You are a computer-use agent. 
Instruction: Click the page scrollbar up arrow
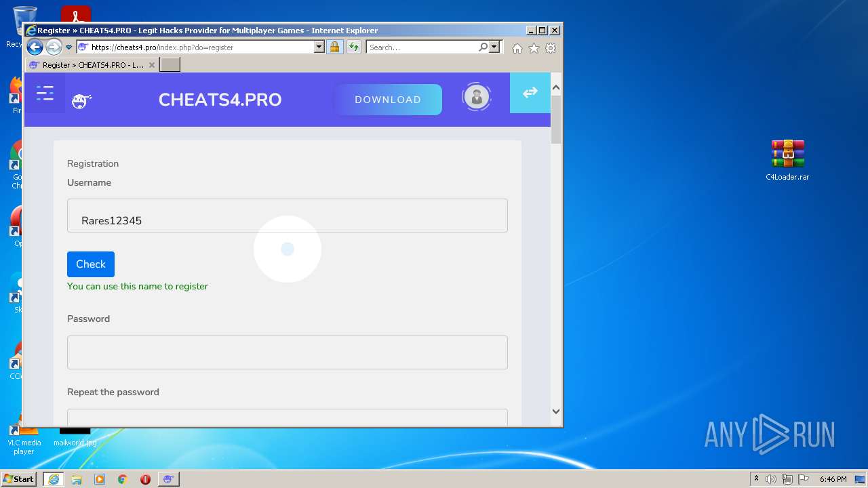point(556,87)
